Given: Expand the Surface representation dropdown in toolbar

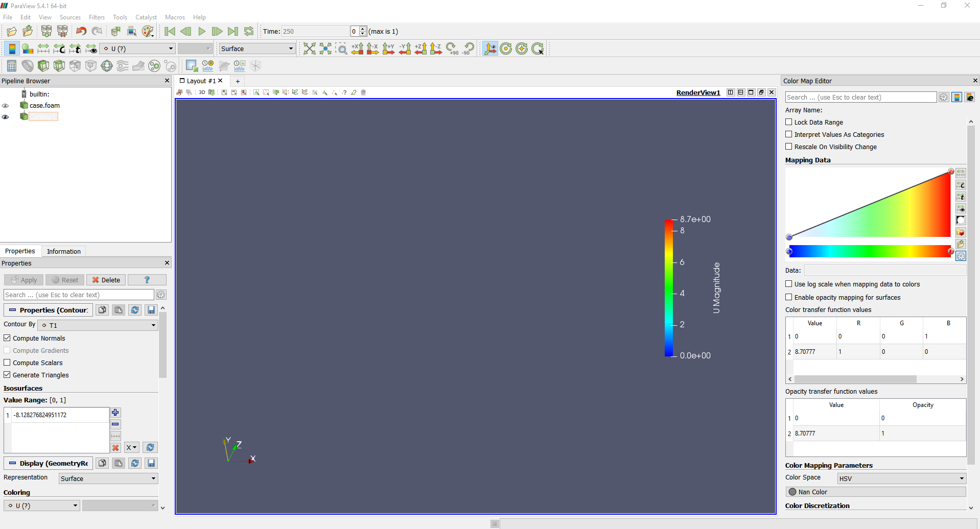Looking at the screenshot, I should [x=256, y=49].
